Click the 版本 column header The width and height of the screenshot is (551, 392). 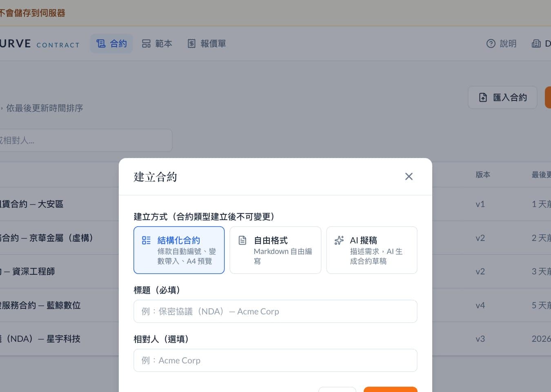[x=483, y=174]
